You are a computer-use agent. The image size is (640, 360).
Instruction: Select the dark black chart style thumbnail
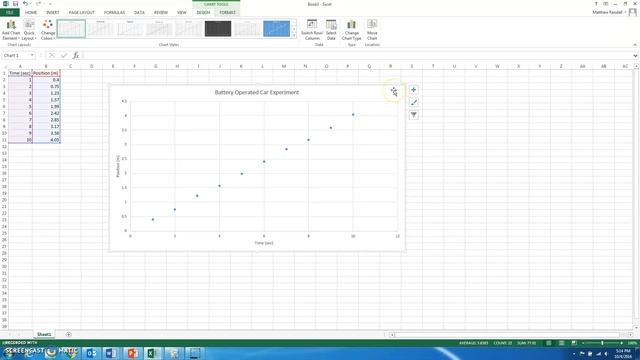click(218, 29)
